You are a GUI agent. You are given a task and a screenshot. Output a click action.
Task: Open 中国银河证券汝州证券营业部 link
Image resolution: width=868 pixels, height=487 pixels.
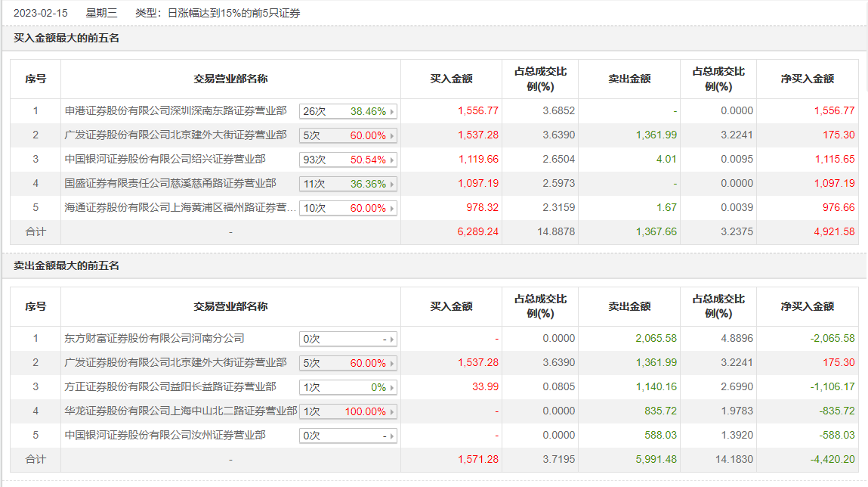tap(165, 436)
